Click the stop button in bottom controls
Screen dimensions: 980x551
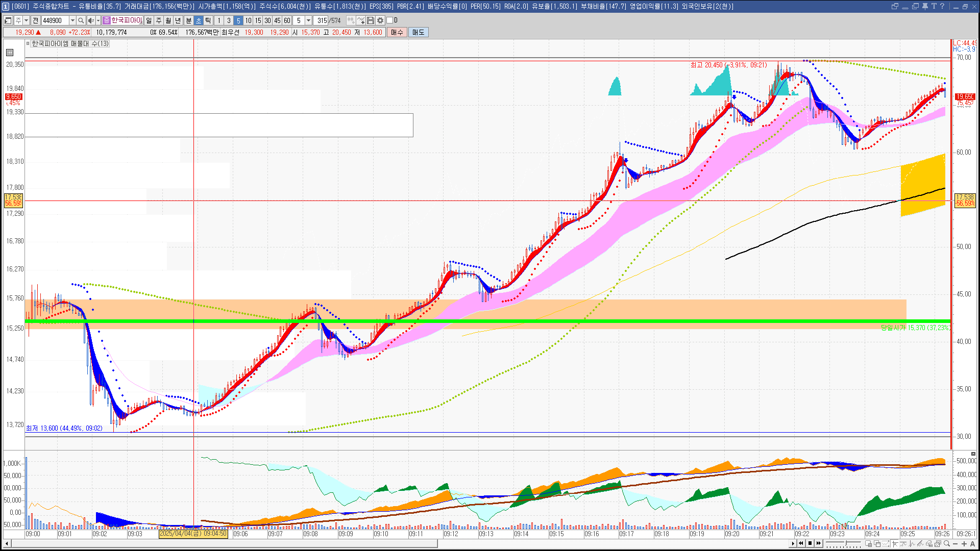pos(810,543)
